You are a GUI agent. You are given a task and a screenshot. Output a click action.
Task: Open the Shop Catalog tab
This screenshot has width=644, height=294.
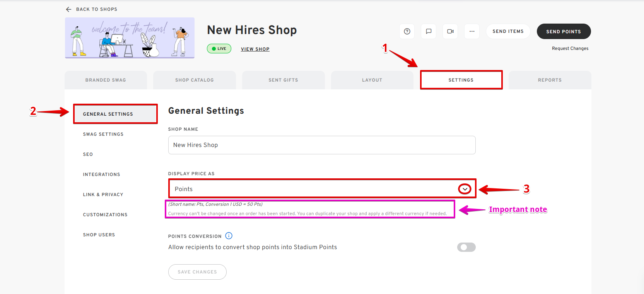coord(194,80)
